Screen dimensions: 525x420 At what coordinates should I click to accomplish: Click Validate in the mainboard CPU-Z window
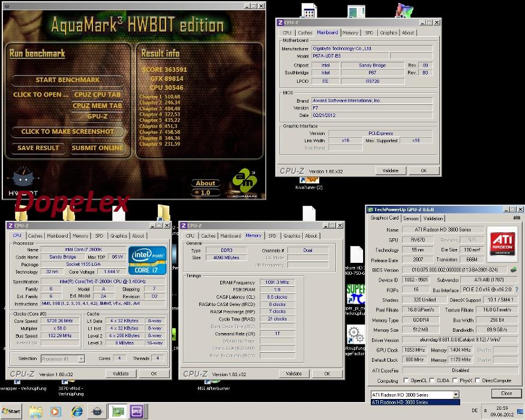[391, 170]
